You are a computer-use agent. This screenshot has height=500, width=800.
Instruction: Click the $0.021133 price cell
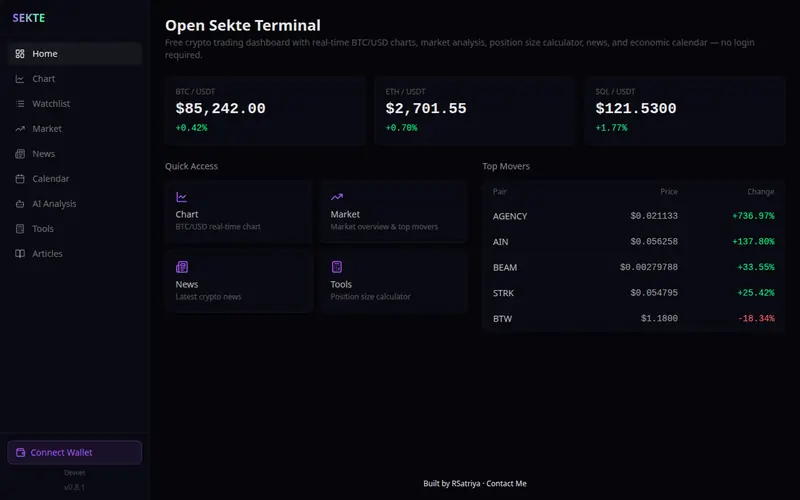pyautogui.click(x=654, y=216)
